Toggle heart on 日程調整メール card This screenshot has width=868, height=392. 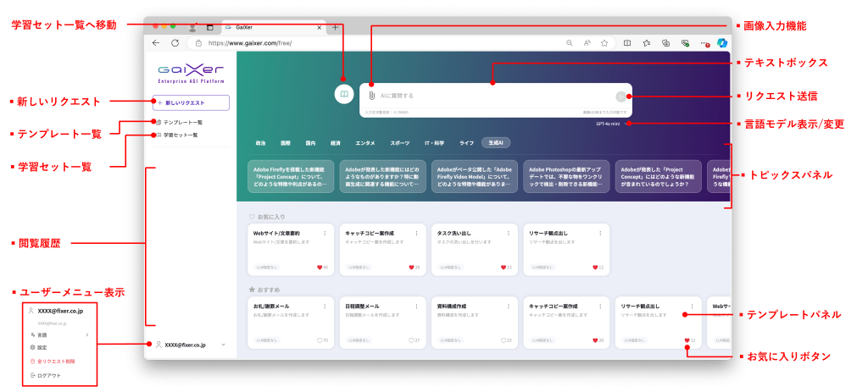click(410, 340)
